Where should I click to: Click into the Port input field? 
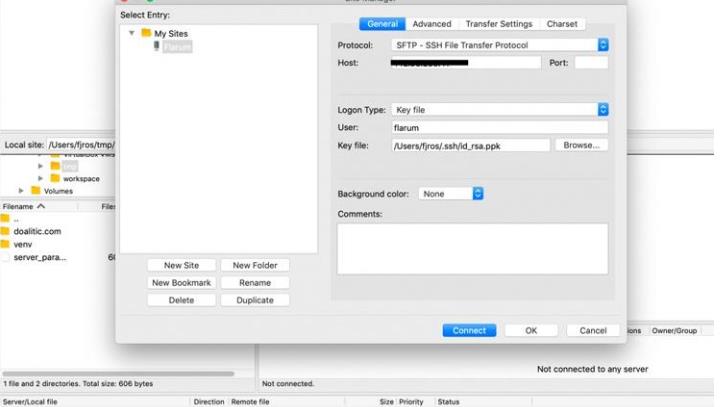591,63
